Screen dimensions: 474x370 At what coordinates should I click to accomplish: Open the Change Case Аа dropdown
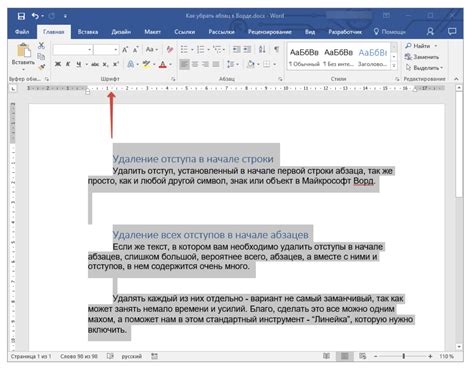coord(152,50)
